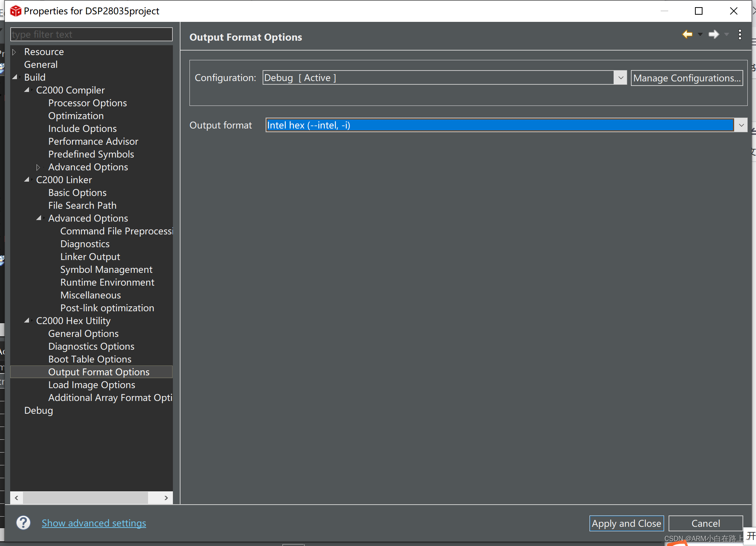Click Show advanced settings link

(x=94, y=523)
